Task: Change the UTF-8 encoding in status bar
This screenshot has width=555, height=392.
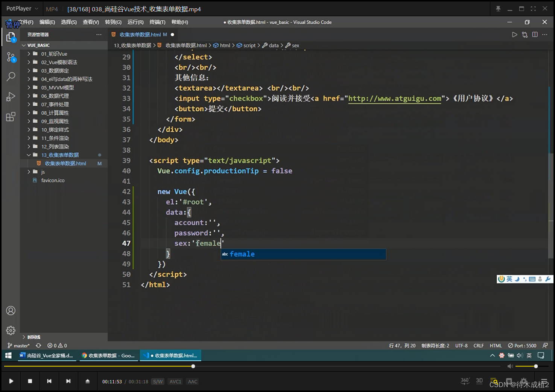Action: point(461,345)
